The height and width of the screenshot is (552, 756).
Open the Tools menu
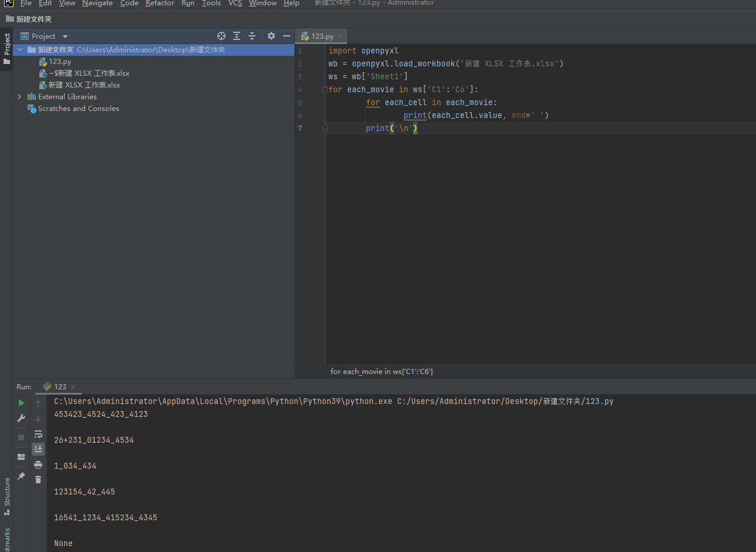(211, 3)
